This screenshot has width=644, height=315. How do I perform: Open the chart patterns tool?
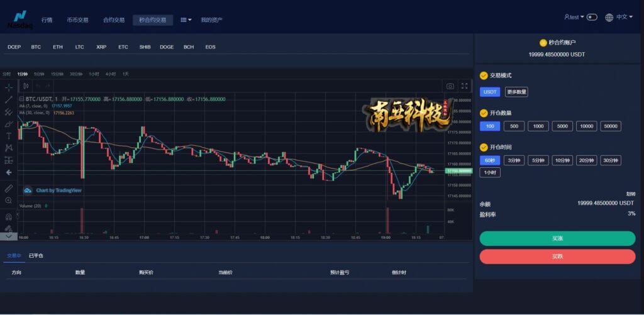[x=9, y=148]
